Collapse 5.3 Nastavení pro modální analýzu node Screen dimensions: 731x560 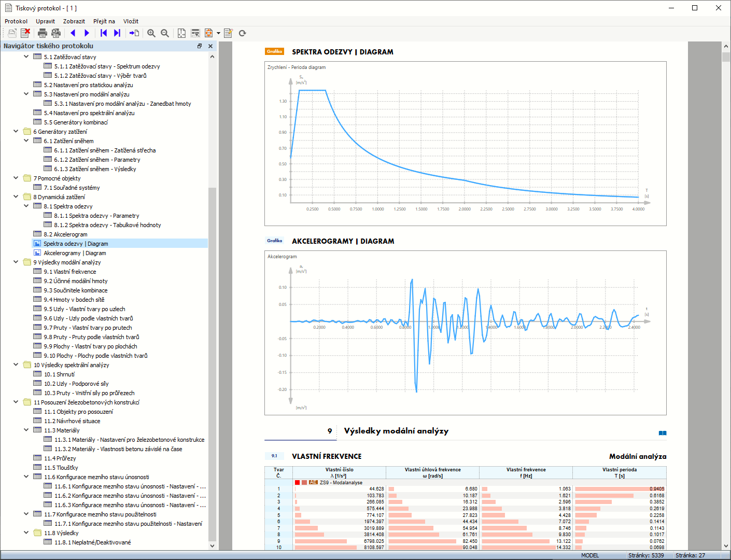pos(26,94)
